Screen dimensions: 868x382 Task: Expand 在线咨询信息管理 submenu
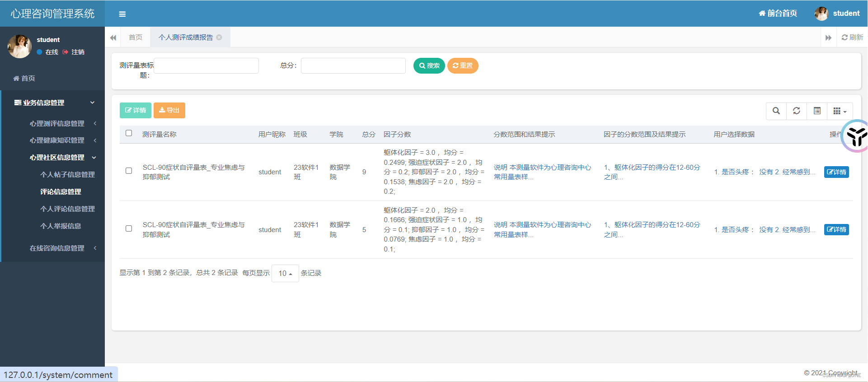[57, 248]
